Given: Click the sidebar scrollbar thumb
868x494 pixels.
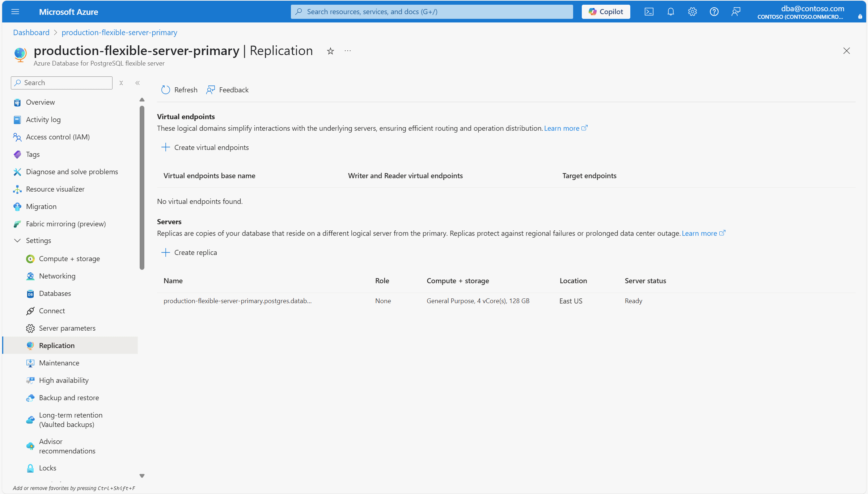Looking at the screenshot, I should [142, 188].
